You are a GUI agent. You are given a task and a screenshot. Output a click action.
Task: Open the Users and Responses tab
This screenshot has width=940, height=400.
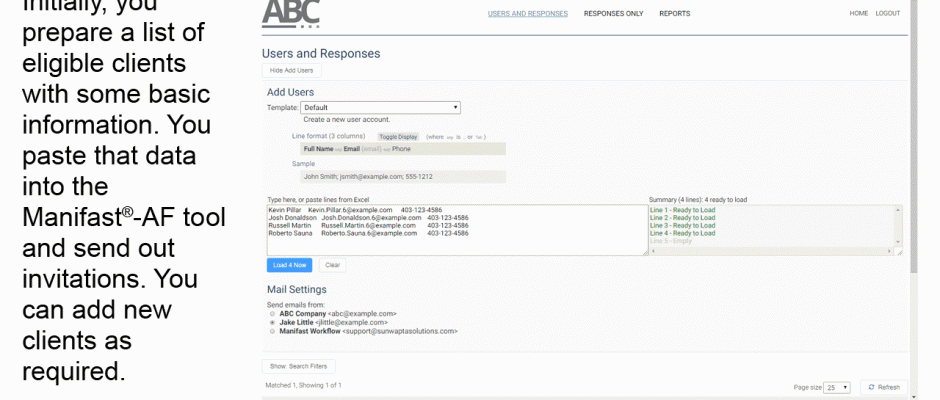[527, 13]
